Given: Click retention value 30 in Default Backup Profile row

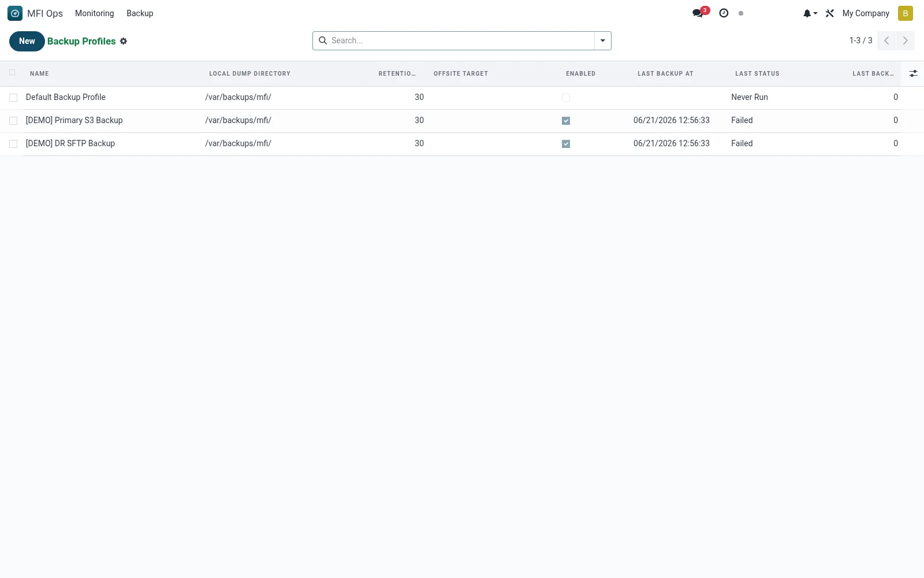Looking at the screenshot, I should click(x=419, y=97).
